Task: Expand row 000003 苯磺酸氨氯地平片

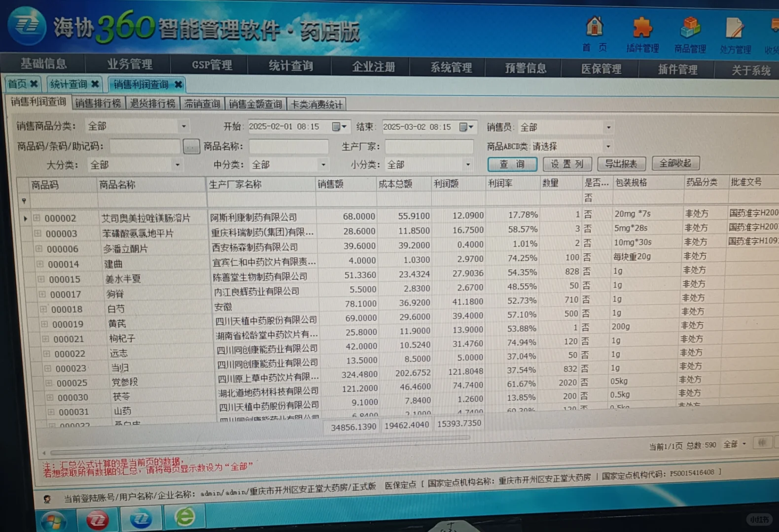Action: pyautogui.click(x=38, y=233)
